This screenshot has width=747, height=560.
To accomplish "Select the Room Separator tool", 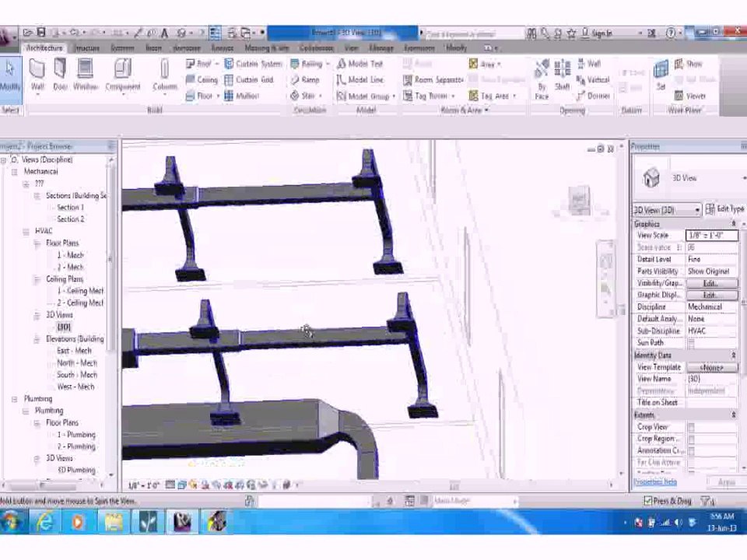I will coord(433,80).
